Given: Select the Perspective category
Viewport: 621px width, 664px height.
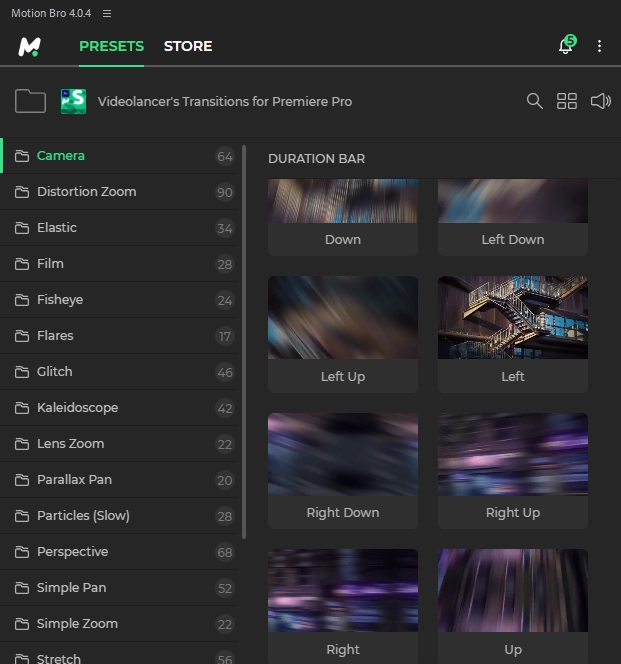Looking at the screenshot, I should (120, 552).
